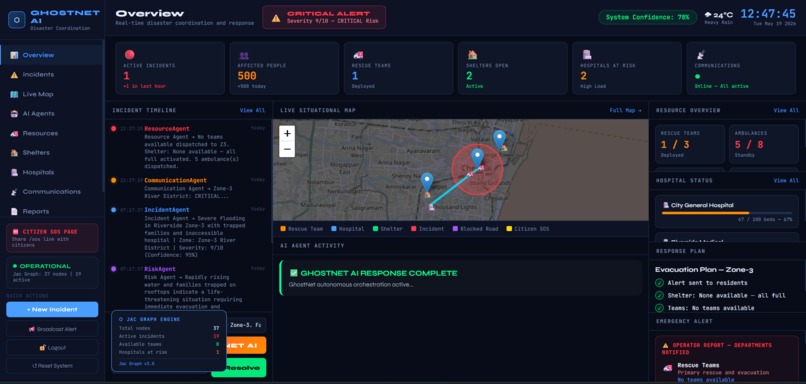
Task: Click the GhostNet AI logo icon
Action: 16,20
